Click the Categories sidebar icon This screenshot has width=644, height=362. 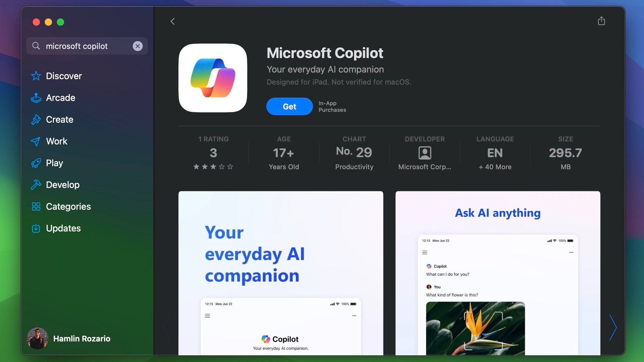(36, 206)
